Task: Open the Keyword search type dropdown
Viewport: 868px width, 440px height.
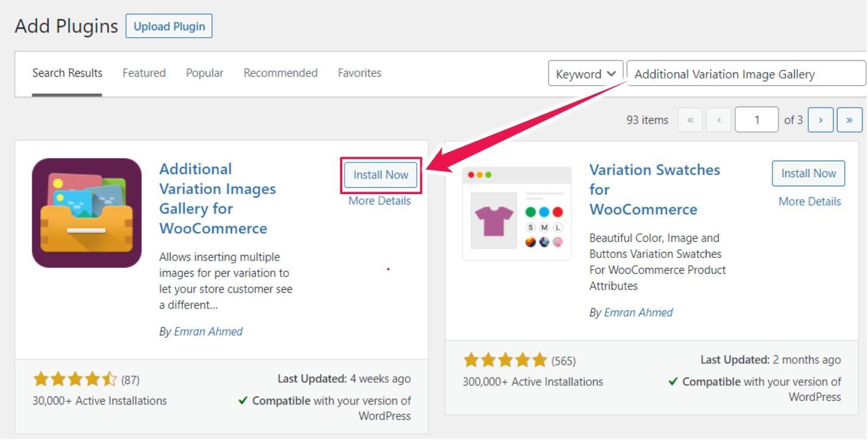Action: click(586, 74)
